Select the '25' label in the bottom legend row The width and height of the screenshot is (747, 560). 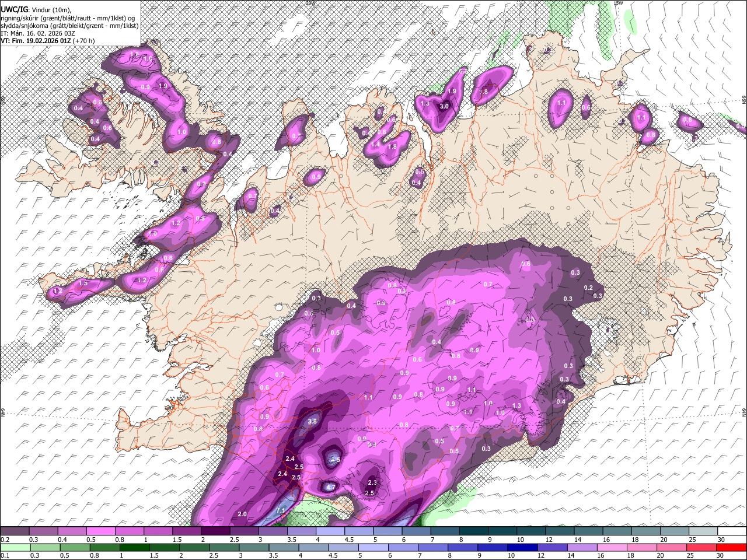tap(692, 555)
